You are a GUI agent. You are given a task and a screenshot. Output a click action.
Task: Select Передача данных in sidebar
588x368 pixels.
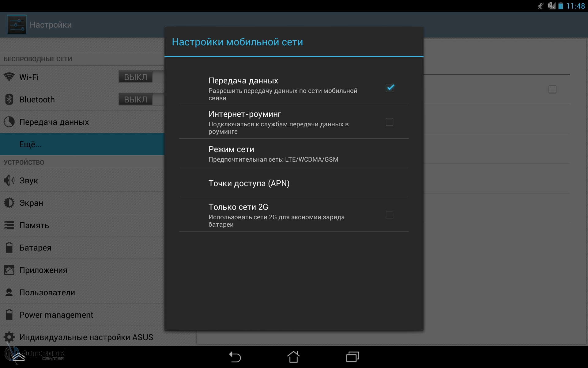[x=54, y=122]
